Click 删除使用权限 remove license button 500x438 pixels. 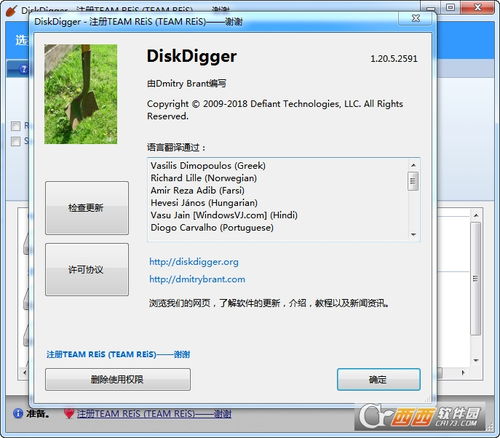coord(118,379)
